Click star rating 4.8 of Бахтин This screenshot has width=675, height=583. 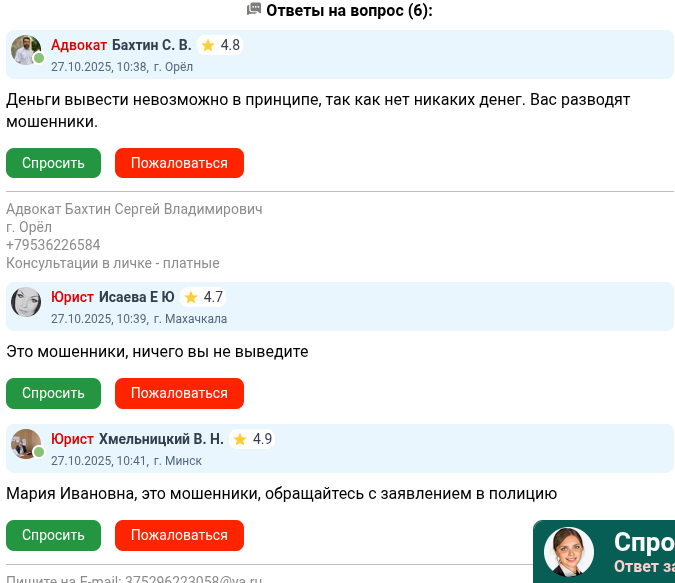220,45
